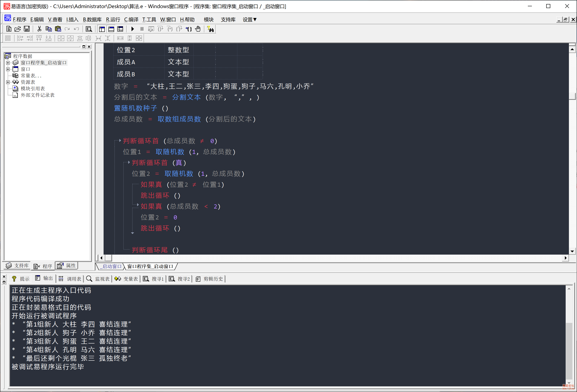Click the same size both-directions icon
Viewport: 577px width, 392px height.
pos(139,38)
